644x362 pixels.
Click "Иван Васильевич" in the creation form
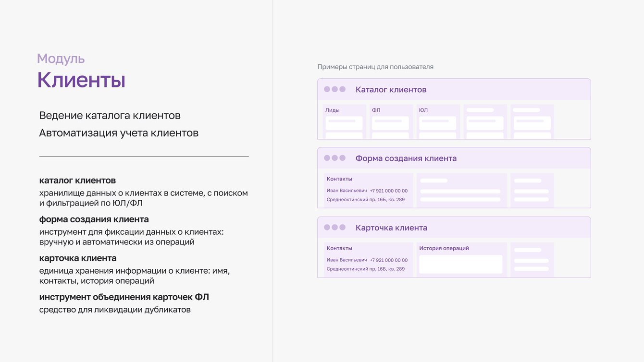[x=347, y=191]
